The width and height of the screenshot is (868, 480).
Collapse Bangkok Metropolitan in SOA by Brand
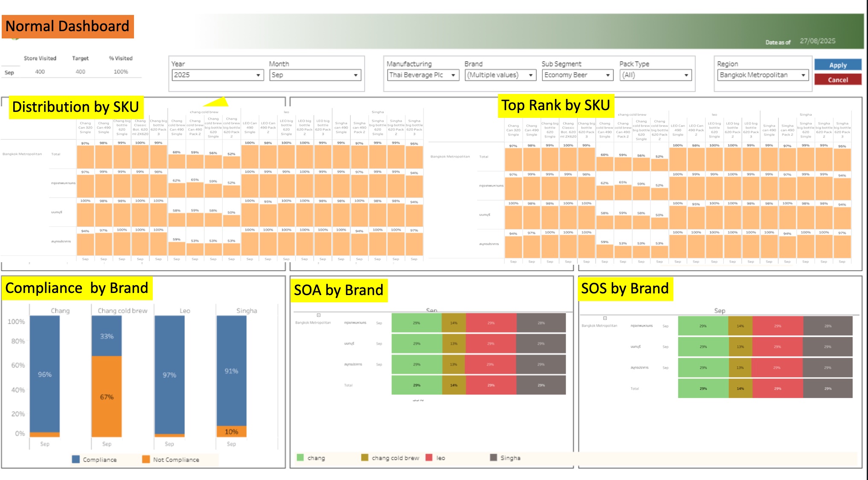click(x=319, y=315)
